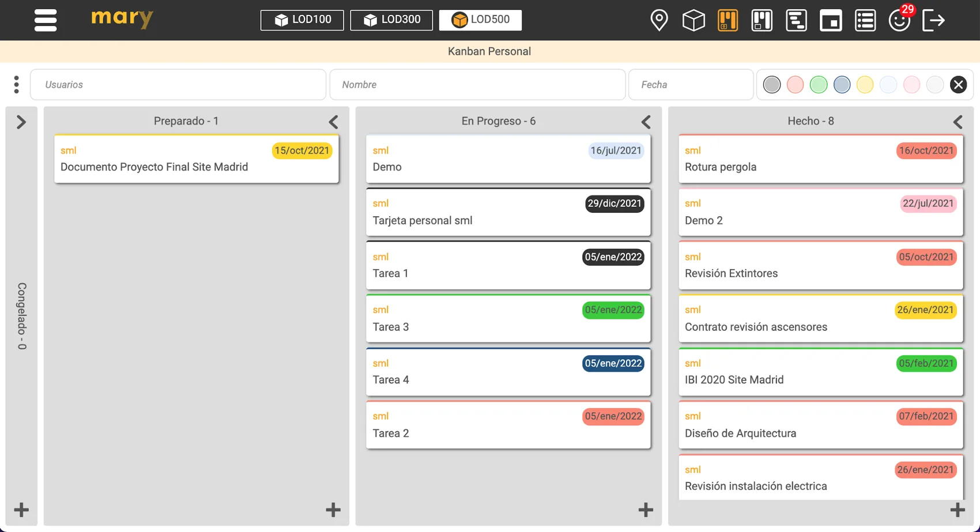This screenshot has height=532, width=980.
Task: Open the Revisión Extintores card
Action: (x=821, y=265)
